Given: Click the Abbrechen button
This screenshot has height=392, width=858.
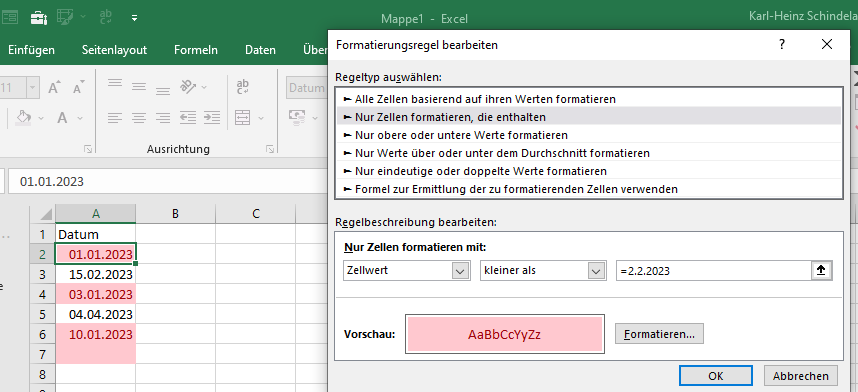Looking at the screenshot, I should 801,376.
